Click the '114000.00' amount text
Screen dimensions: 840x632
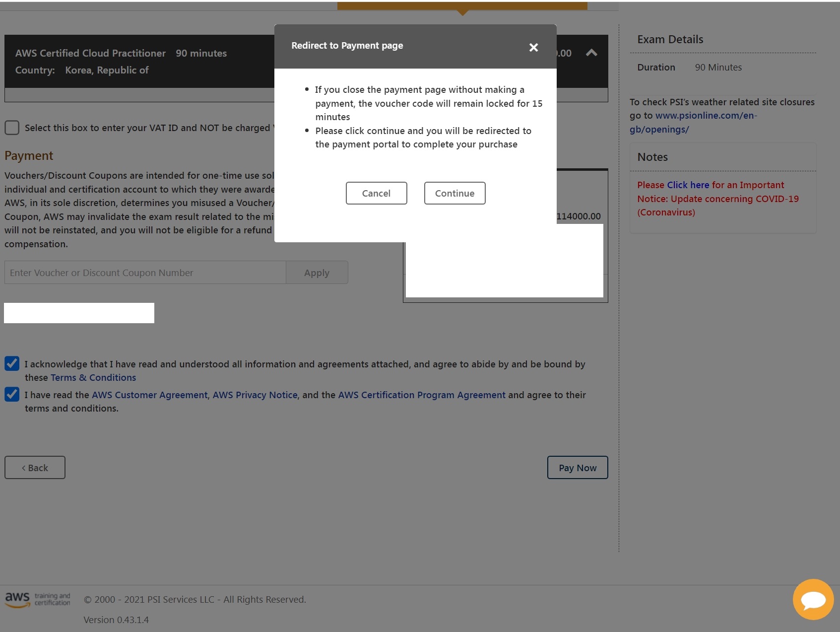point(579,216)
